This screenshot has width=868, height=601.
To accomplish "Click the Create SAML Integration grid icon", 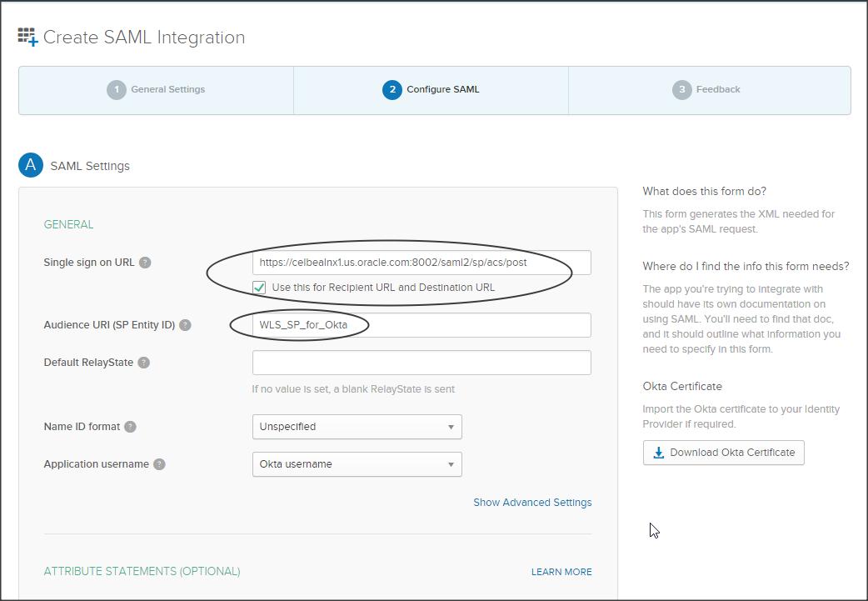I will coord(27,37).
